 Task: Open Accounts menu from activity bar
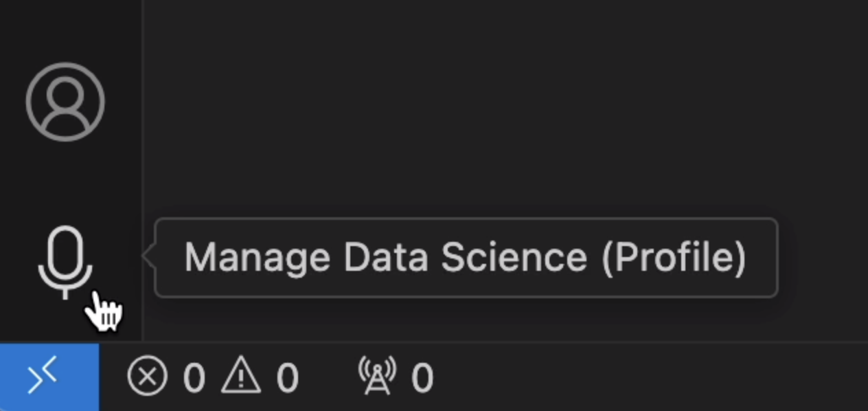click(65, 102)
